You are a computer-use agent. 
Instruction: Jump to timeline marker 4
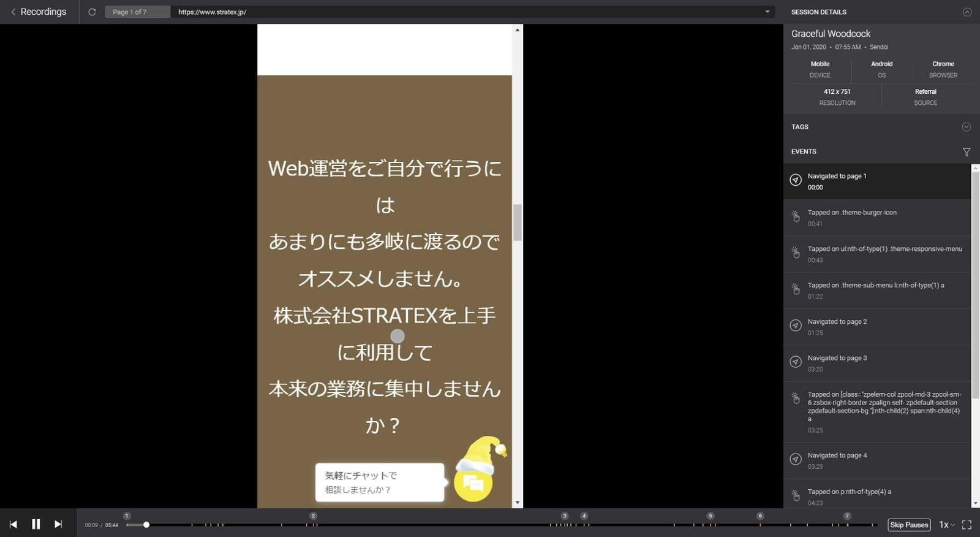click(x=584, y=516)
